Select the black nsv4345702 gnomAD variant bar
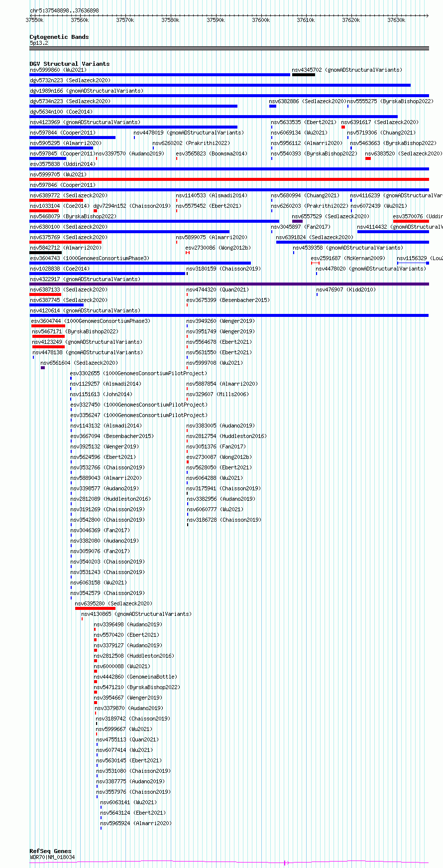443x868 pixels. pyautogui.click(x=303, y=75)
